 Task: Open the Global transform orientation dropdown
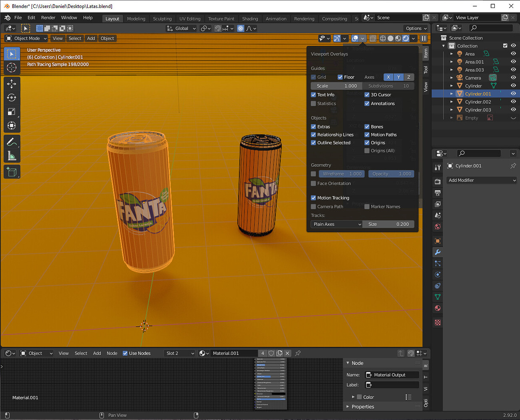[x=181, y=29]
